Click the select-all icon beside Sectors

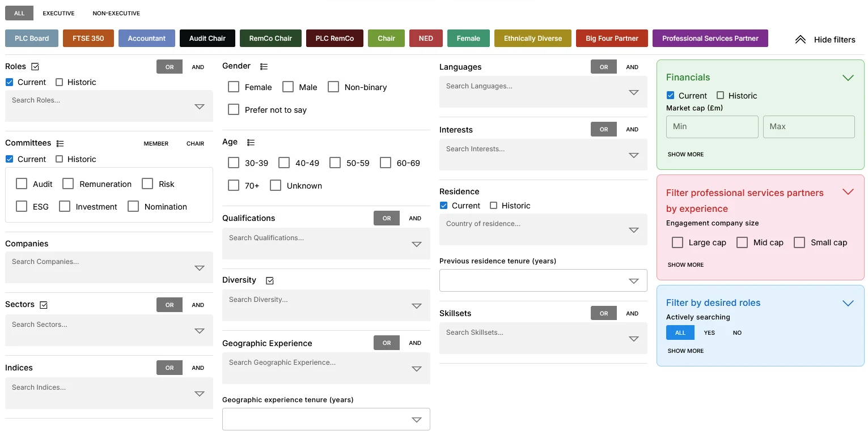click(x=44, y=305)
